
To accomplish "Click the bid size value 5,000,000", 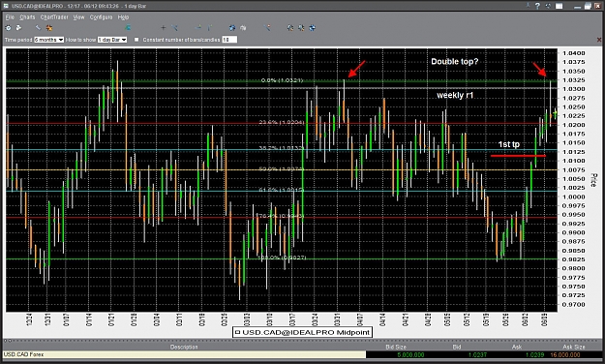I will point(410,354).
